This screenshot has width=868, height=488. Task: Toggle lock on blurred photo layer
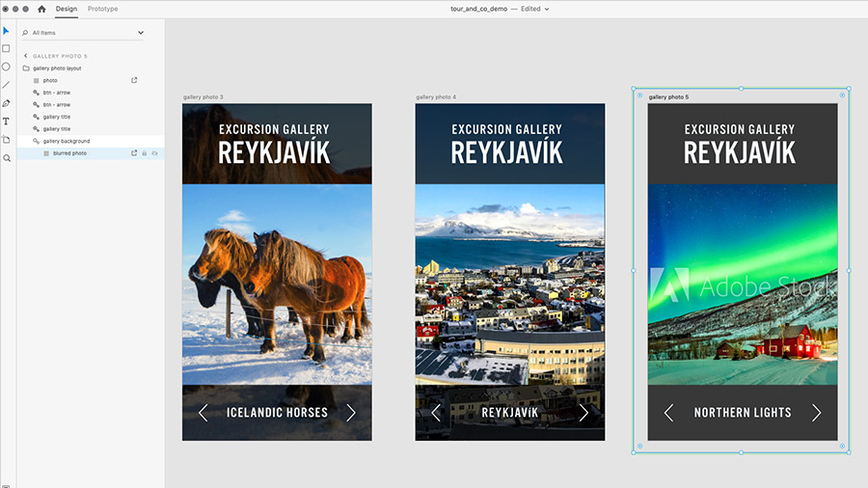(145, 153)
